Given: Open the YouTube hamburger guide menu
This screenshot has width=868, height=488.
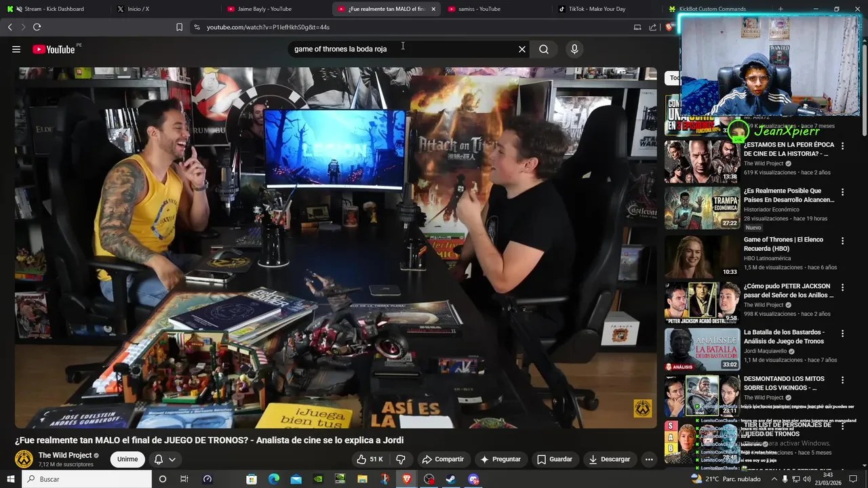Looking at the screenshot, I should click(x=16, y=49).
